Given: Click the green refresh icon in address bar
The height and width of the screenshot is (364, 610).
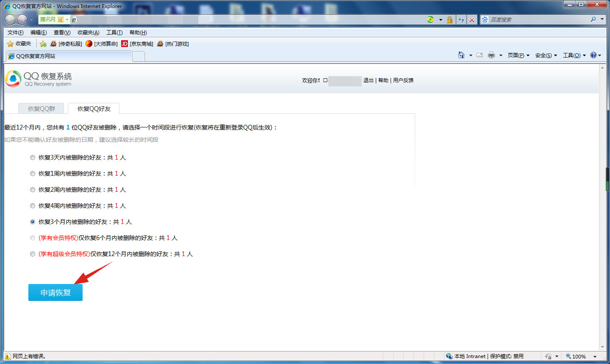Looking at the screenshot, I should (x=430, y=19).
